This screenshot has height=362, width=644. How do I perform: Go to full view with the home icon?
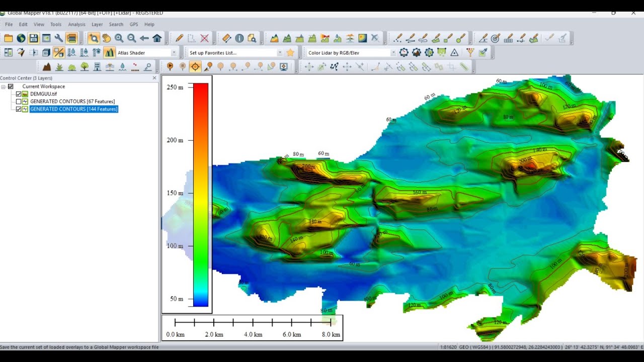(x=157, y=38)
